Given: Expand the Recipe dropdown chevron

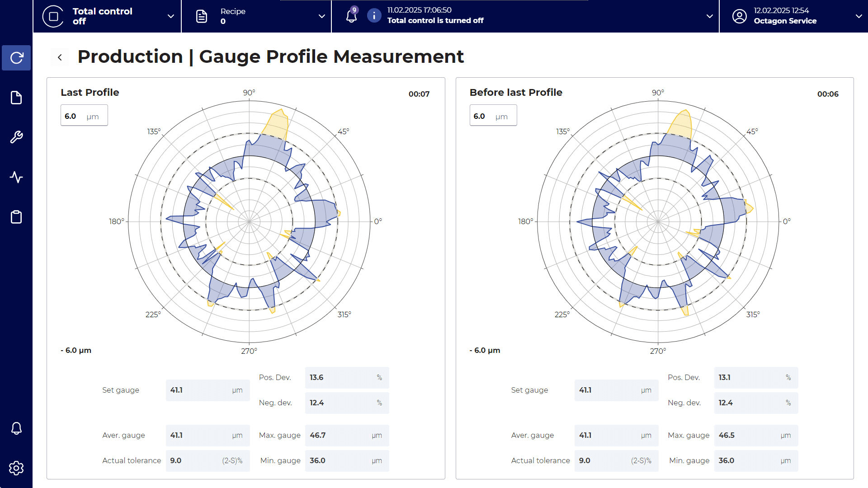Looking at the screenshot, I should 322,16.
